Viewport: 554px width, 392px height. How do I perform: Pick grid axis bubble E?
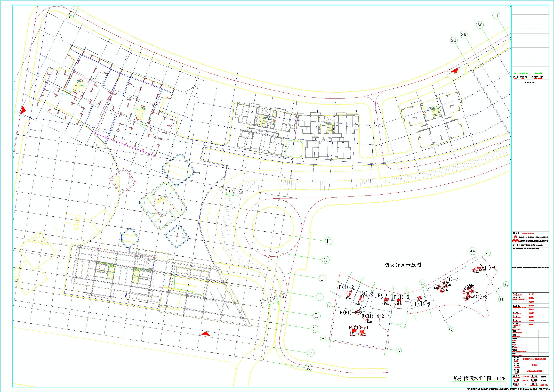[x=320, y=297]
